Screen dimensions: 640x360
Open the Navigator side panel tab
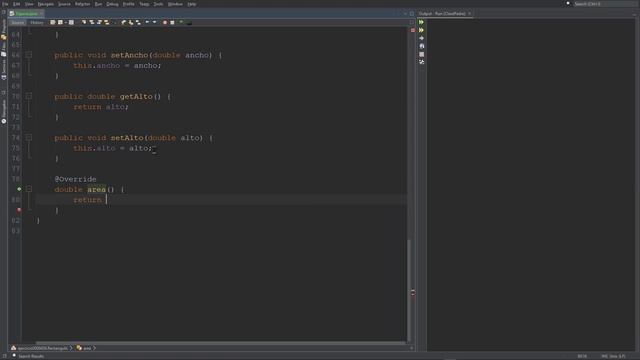tap(4, 111)
